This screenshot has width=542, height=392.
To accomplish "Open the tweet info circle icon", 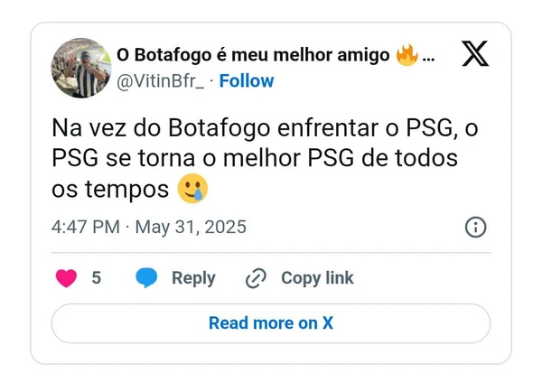I will pos(476,227).
